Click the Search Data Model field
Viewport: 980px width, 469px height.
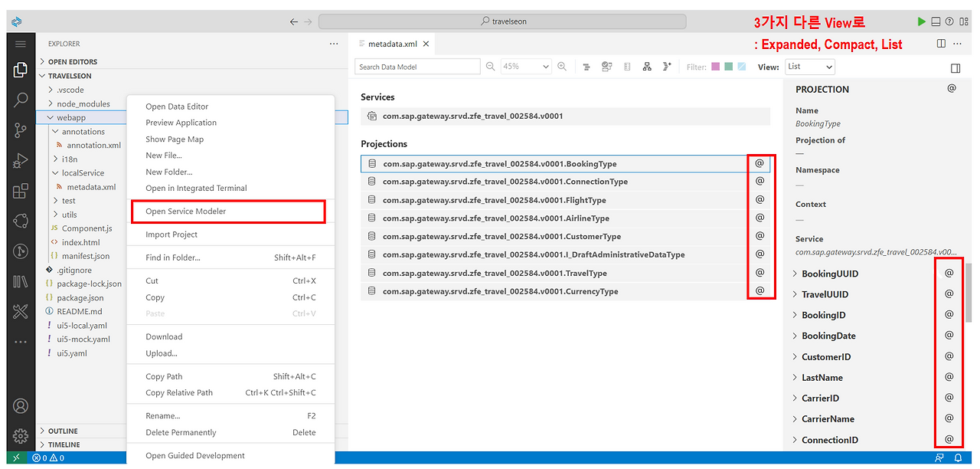coord(418,67)
